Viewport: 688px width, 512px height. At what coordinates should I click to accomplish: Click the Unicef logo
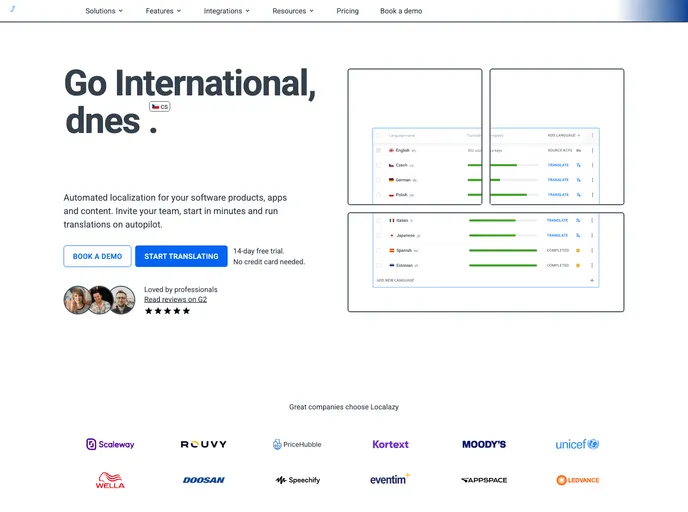pyautogui.click(x=577, y=444)
